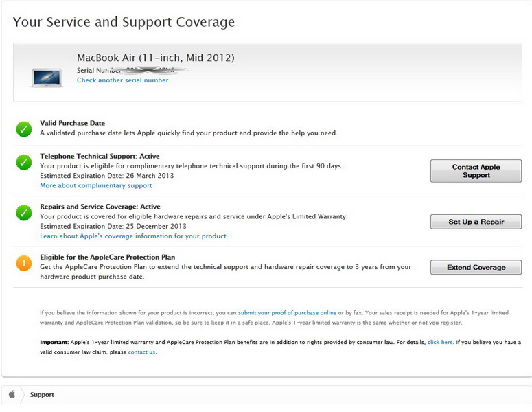Click MacBook Air (11-inch, Mid 2012) title
Viewport: 532px width, 412px height.
point(155,58)
